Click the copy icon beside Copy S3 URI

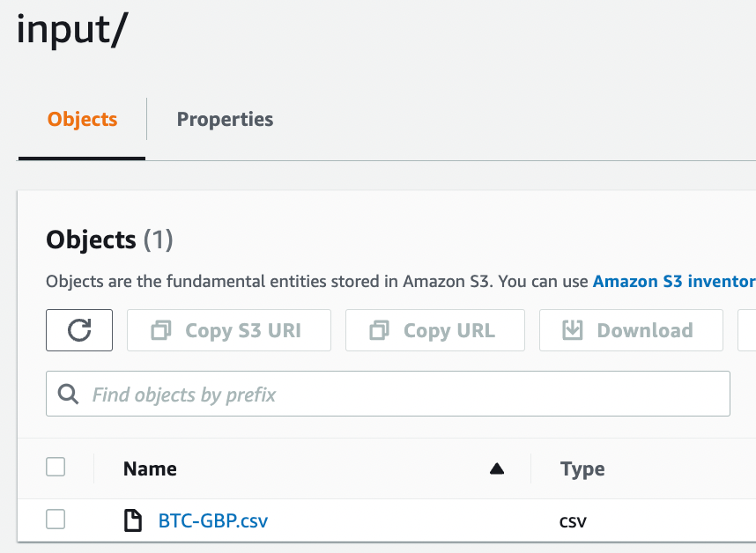click(161, 330)
